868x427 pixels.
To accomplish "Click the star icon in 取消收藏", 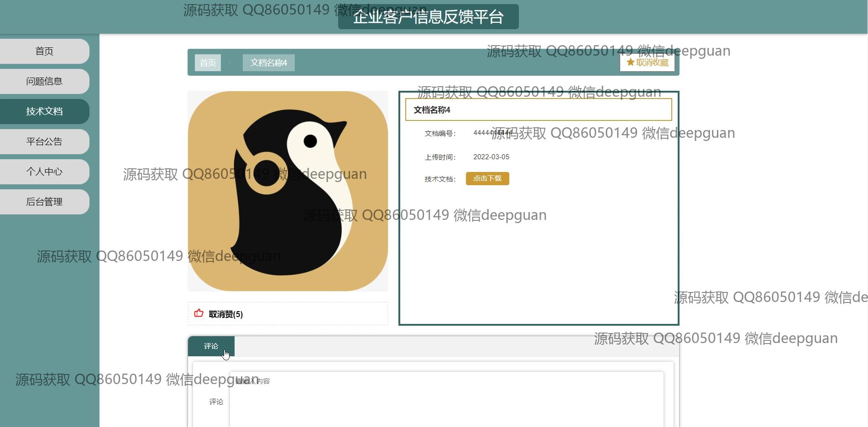I will pyautogui.click(x=630, y=62).
